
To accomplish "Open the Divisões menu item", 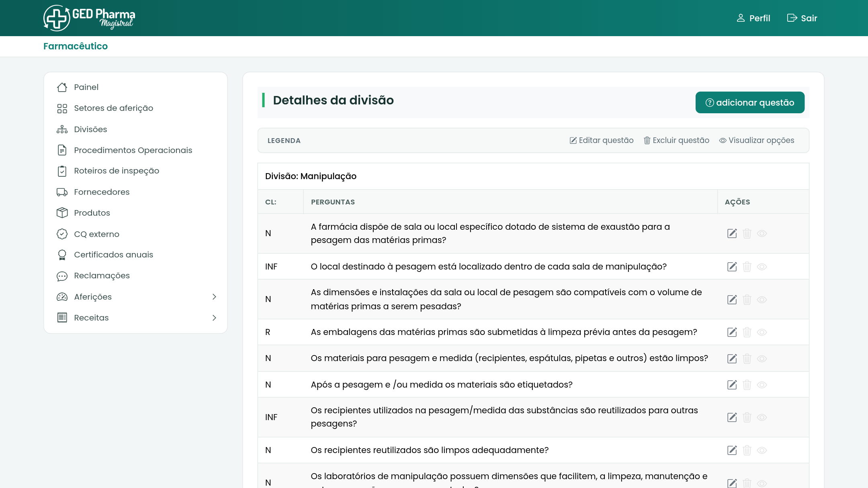I will [x=90, y=129].
